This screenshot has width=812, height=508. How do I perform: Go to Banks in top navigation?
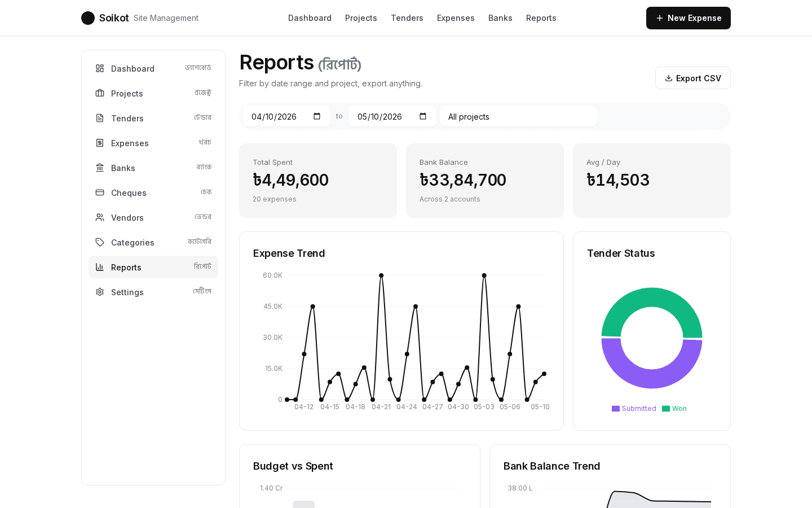click(500, 18)
